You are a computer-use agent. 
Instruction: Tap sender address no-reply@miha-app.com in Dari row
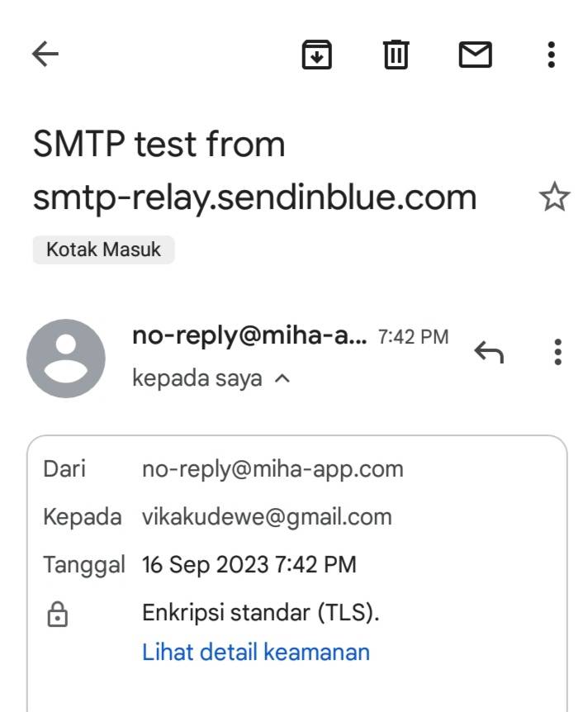[x=273, y=469]
